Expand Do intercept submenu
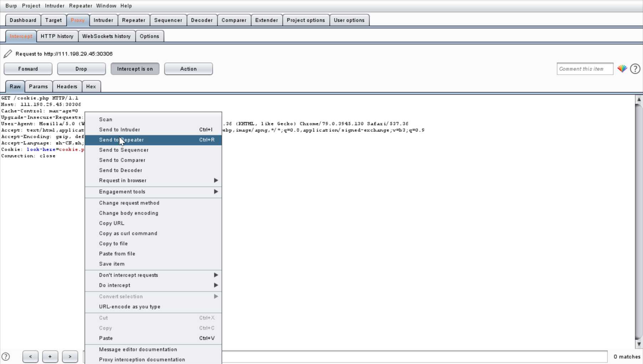Viewport: 643px width, 364px height. [x=153, y=285]
